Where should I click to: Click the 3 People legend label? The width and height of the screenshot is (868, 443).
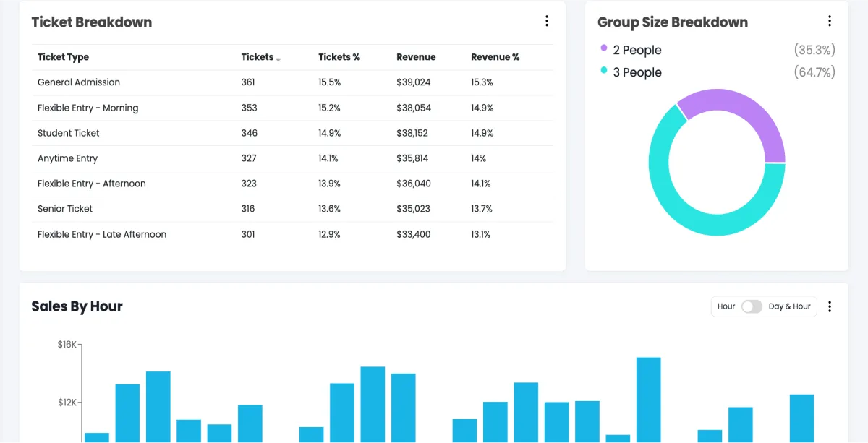pos(637,72)
